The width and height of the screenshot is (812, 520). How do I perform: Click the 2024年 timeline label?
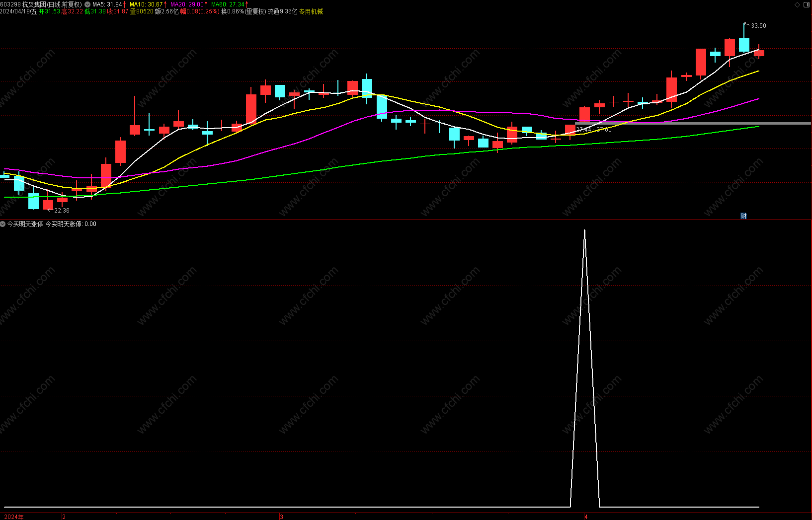click(x=14, y=517)
